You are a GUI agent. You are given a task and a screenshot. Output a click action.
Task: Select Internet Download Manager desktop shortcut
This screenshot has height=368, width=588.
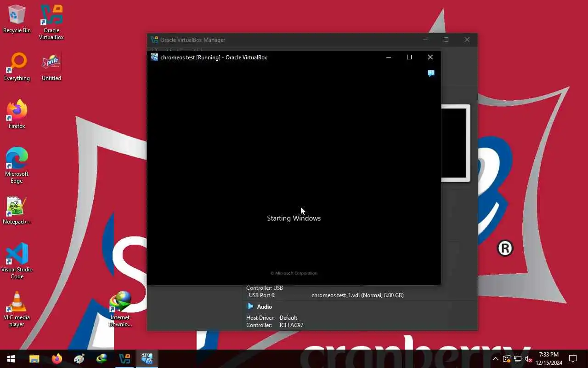(x=120, y=309)
